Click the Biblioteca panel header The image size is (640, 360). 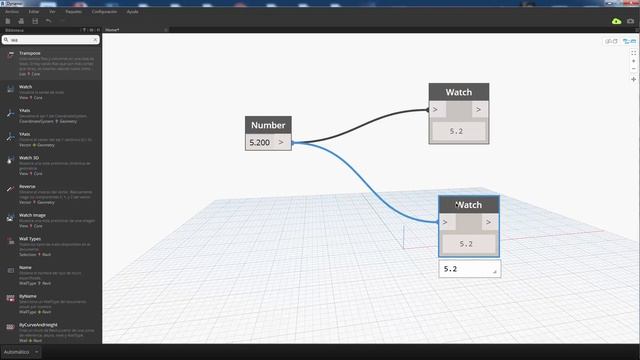click(x=14, y=30)
